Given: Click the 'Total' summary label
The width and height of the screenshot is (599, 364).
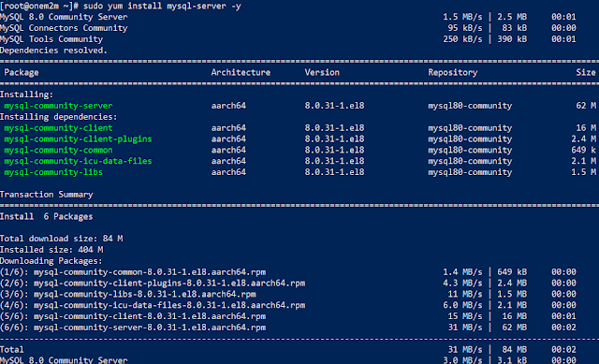Looking at the screenshot, I should coord(12,349).
